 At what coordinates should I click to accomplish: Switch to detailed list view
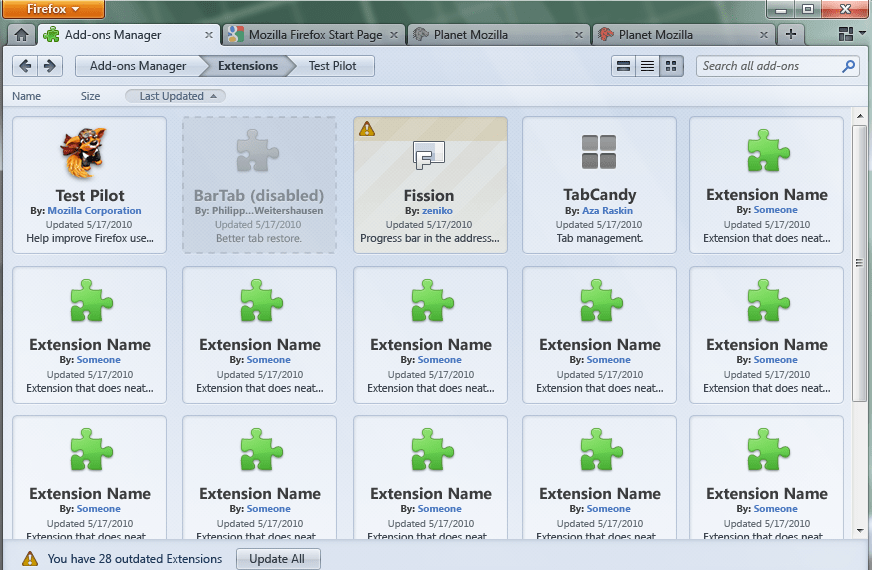click(623, 66)
